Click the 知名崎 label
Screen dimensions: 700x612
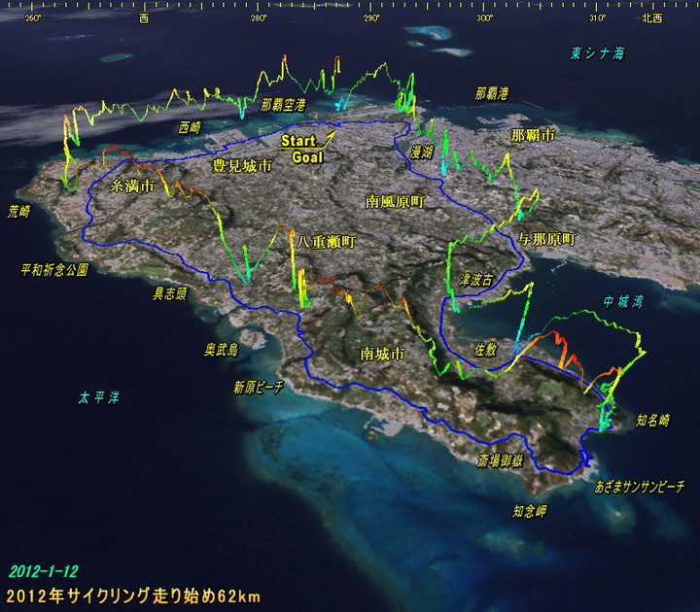pyautogui.click(x=652, y=421)
